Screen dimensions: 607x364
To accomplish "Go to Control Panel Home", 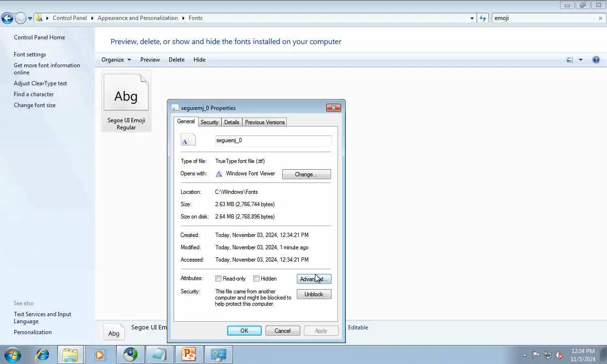I will pos(39,37).
